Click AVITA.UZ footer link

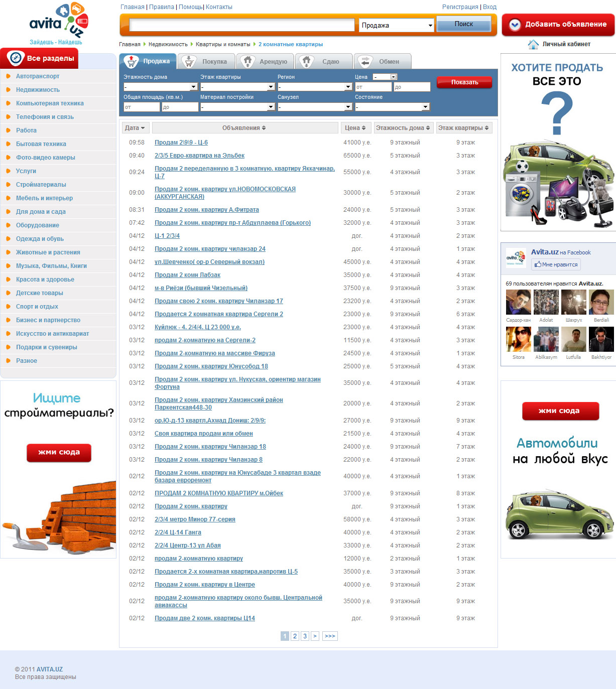[50, 669]
